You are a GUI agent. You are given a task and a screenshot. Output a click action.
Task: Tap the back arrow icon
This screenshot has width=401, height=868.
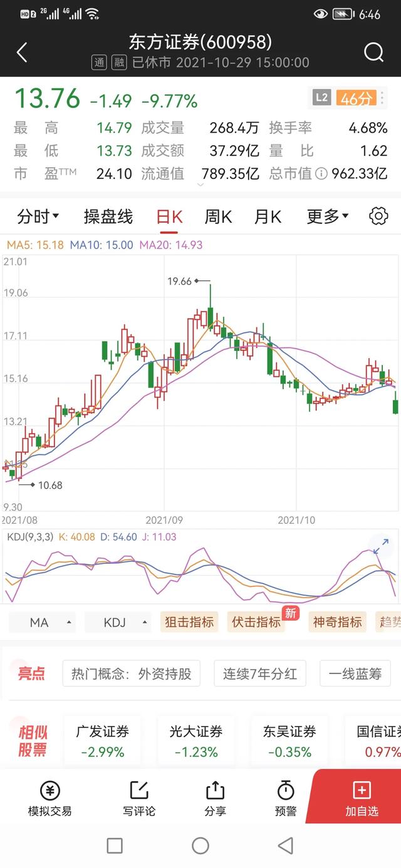[22, 53]
